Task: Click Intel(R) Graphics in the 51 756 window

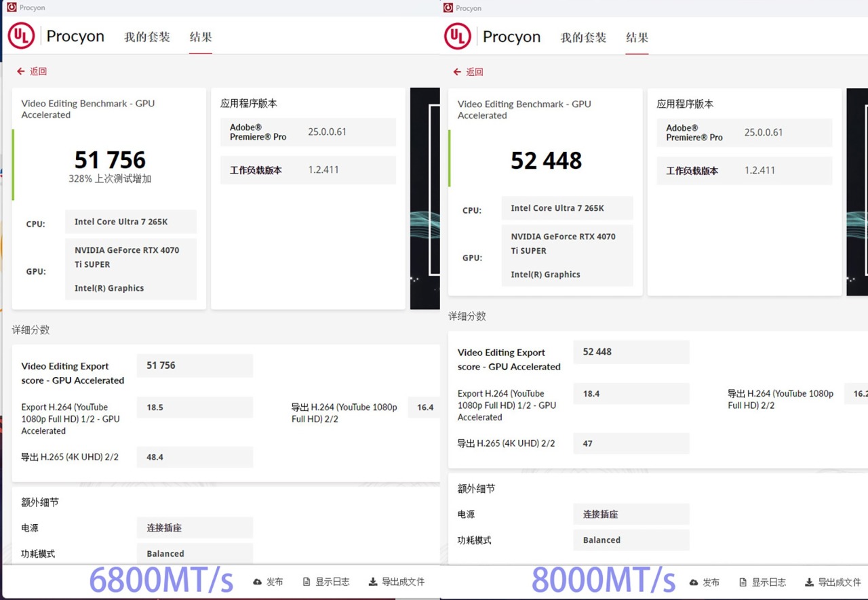Action: [109, 288]
